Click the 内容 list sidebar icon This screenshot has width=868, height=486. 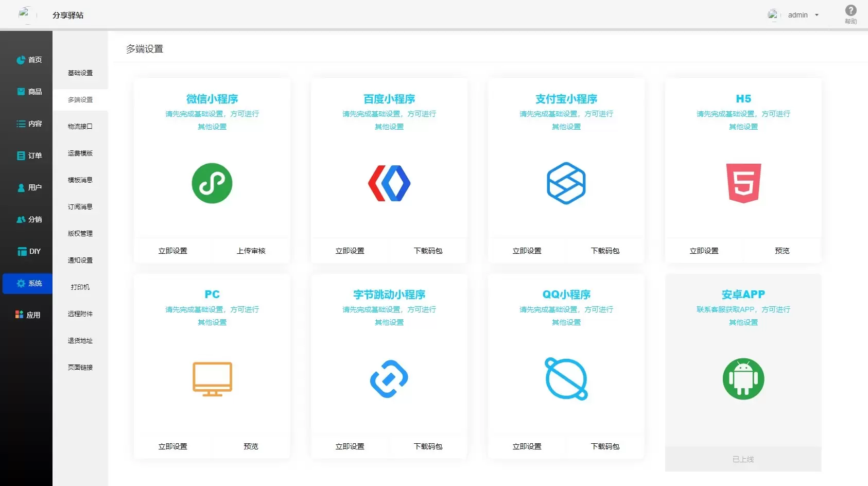coord(21,124)
